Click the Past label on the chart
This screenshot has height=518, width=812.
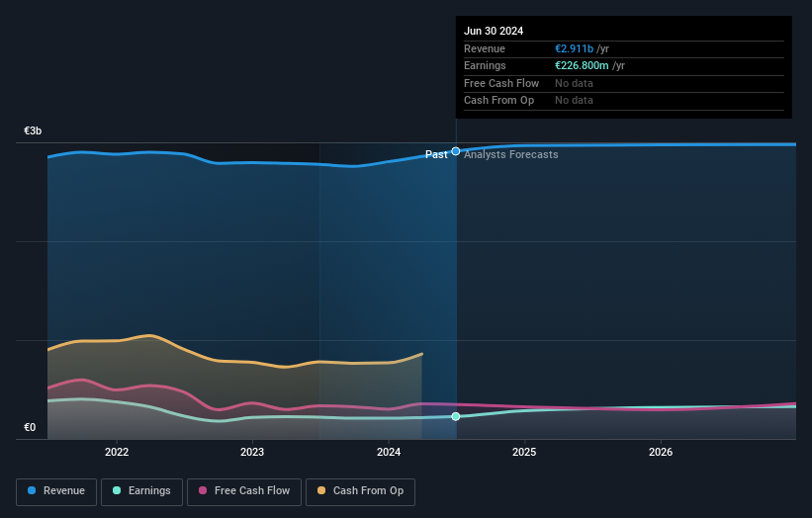coord(436,155)
